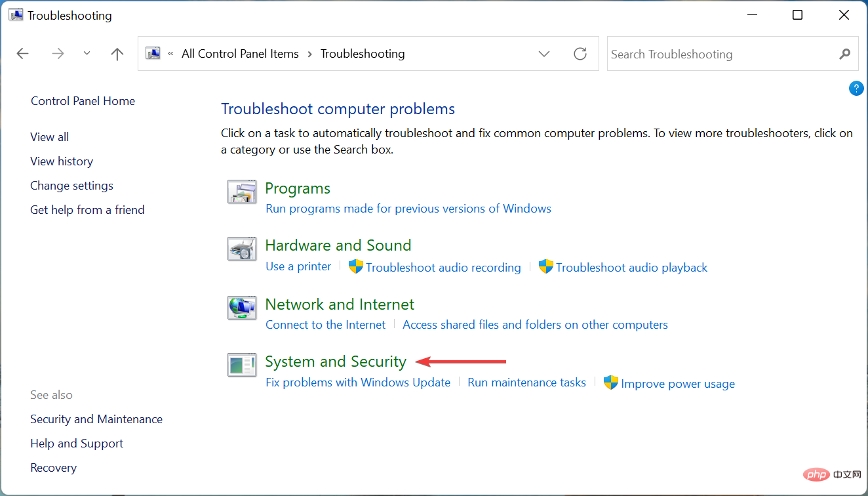Click the Hardware and Sound printer icon
Screen dimensions: 868x496
241,249
